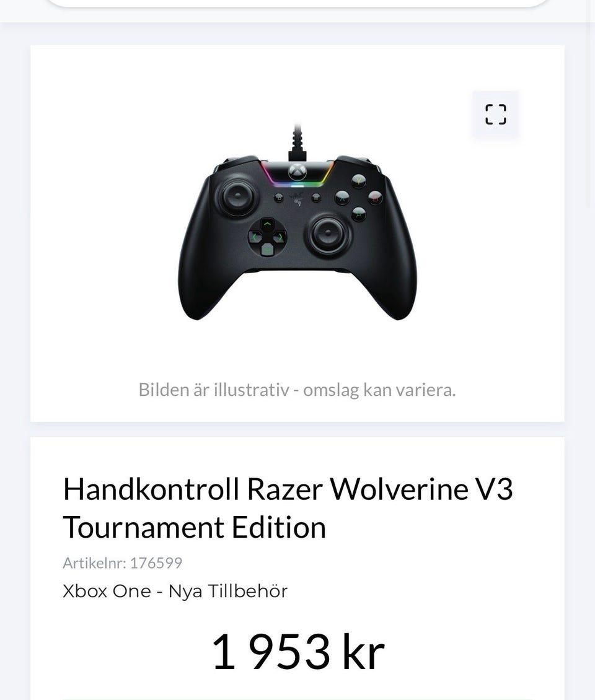Viewport: 595px width, 700px height.
Task: Click the Handkontroll Razer Wolverine V3 title
Action: pyautogui.click(x=288, y=508)
